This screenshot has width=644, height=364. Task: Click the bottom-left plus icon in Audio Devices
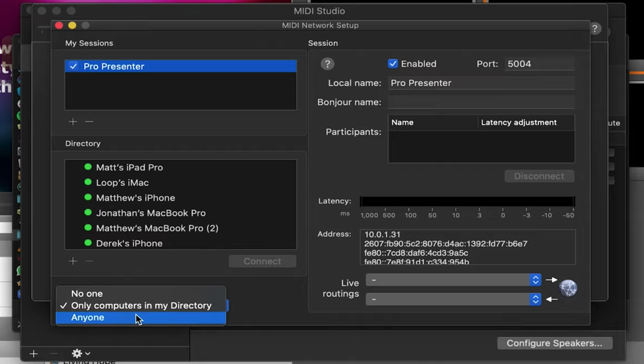coord(34,354)
